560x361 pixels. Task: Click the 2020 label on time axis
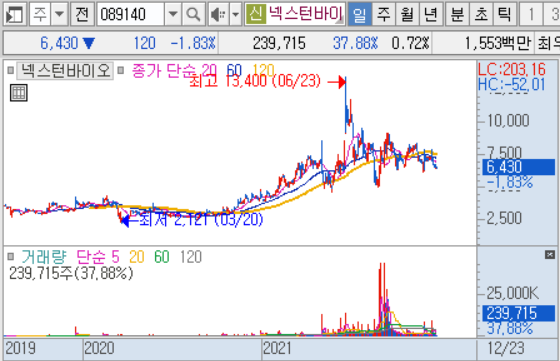click(x=99, y=348)
